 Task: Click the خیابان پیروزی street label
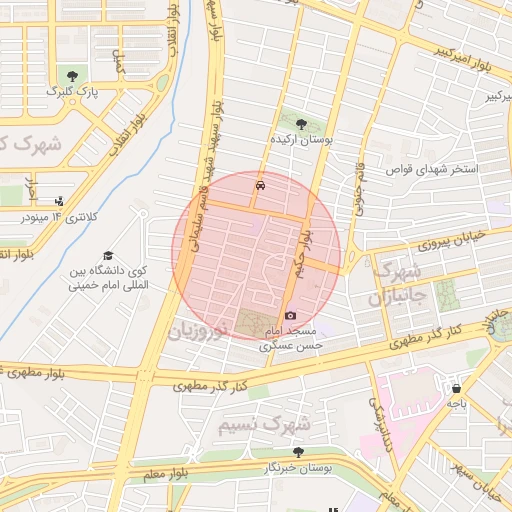[x=452, y=240]
